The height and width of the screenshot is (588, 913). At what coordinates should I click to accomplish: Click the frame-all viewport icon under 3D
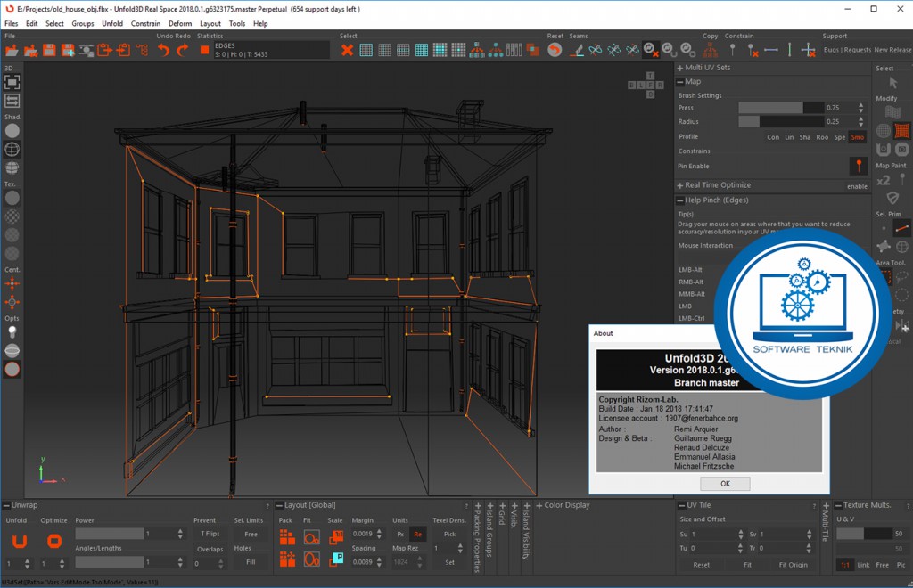coord(12,82)
